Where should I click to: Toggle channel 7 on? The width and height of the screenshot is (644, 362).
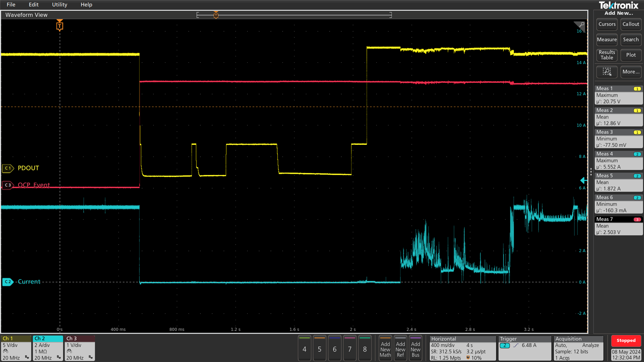(x=350, y=348)
